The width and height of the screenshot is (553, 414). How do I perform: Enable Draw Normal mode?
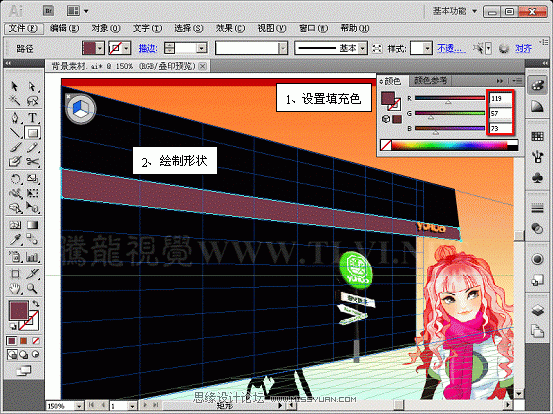coord(12,354)
